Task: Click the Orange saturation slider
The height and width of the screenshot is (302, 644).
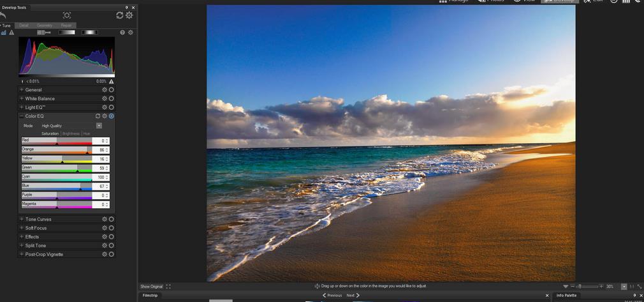Action: (x=56, y=153)
